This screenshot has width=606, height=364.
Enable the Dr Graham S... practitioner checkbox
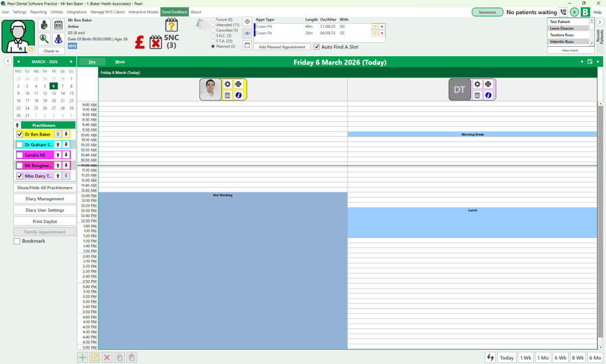coord(20,144)
